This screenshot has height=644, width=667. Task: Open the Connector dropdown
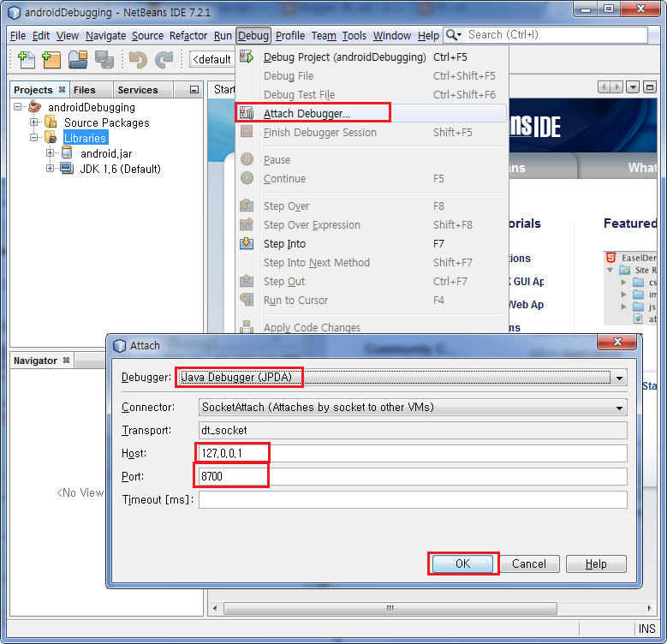(619, 408)
